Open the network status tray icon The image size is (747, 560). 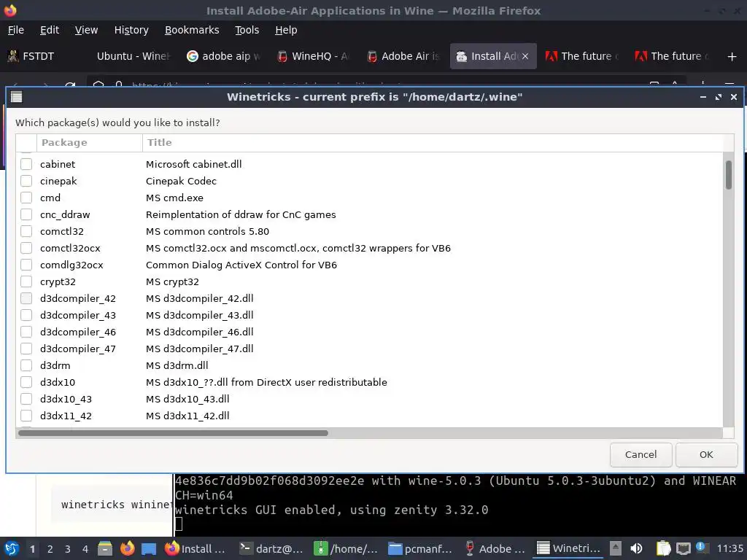coord(683,548)
